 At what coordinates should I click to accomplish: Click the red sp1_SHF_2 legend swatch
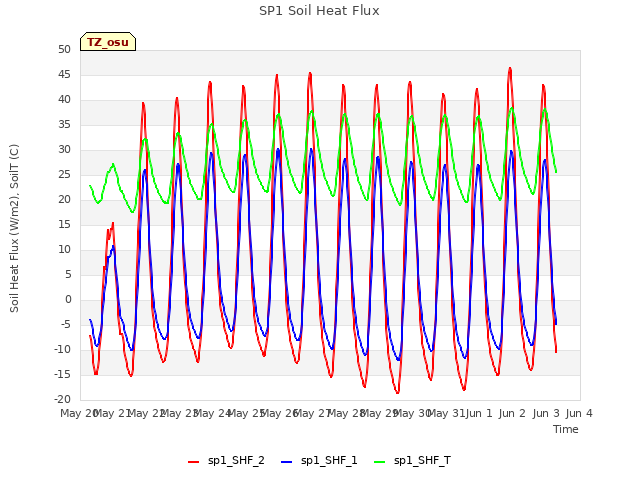click(193, 462)
